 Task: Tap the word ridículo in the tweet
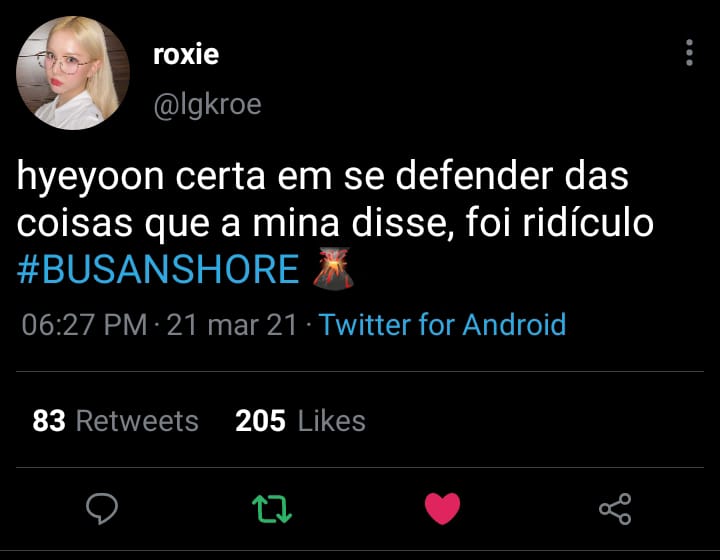[588, 223]
